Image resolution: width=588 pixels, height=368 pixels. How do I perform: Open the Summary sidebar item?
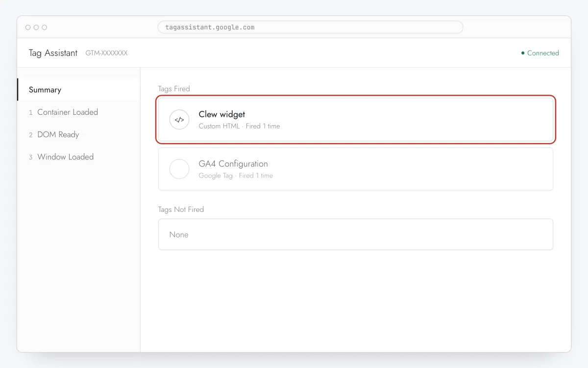pyautogui.click(x=79, y=90)
